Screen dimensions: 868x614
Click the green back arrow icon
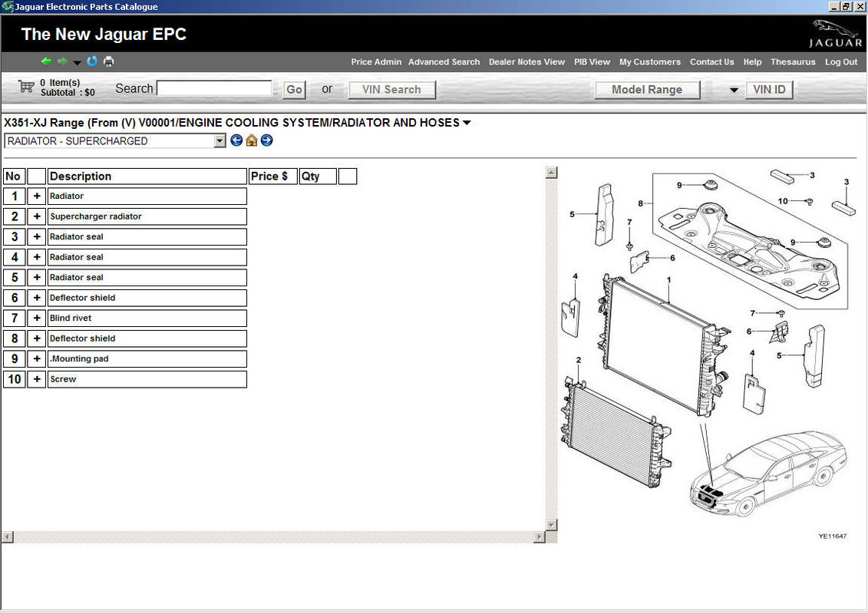point(47,61)
